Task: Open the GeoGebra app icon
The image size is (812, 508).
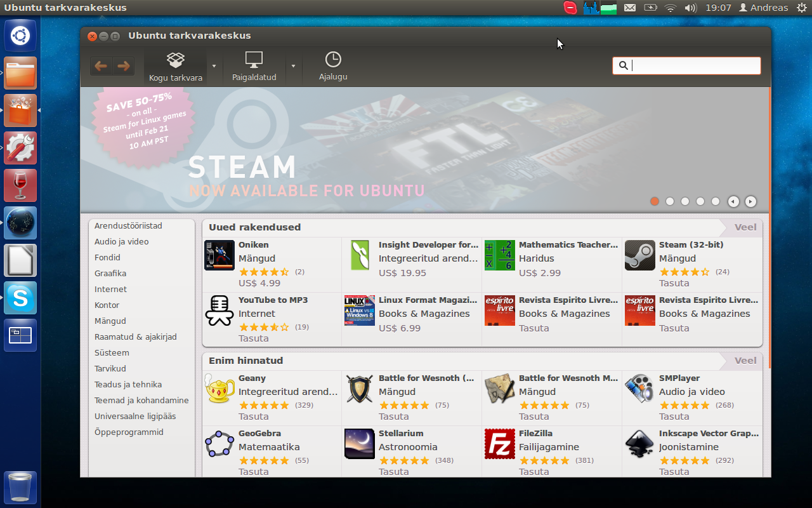Action: click(219, 444)
